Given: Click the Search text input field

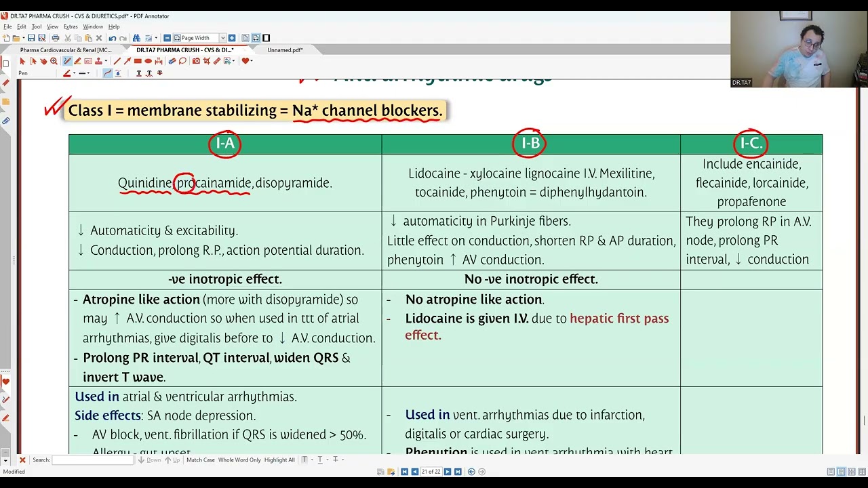Looking at the screenshot, I should coord(93,460).
